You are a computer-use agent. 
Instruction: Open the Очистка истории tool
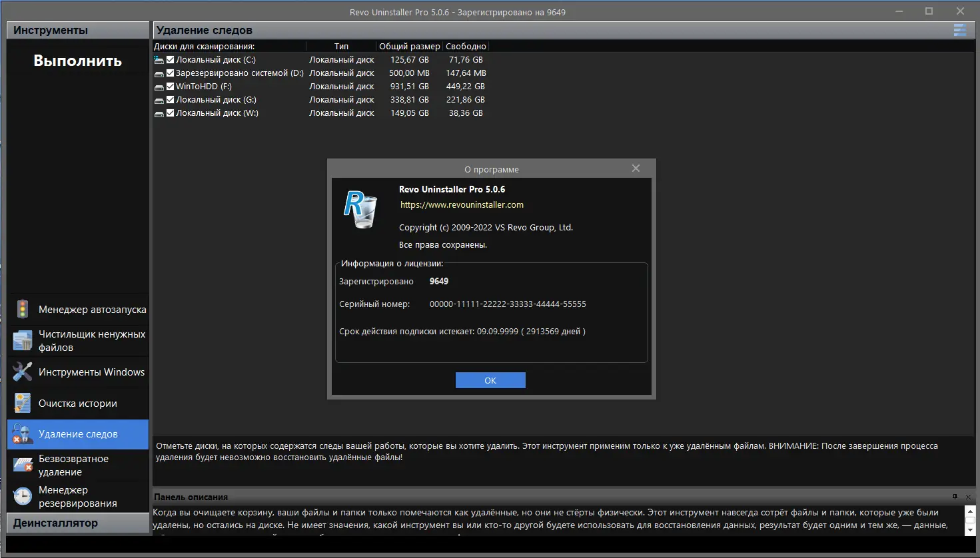pos(78,403)
